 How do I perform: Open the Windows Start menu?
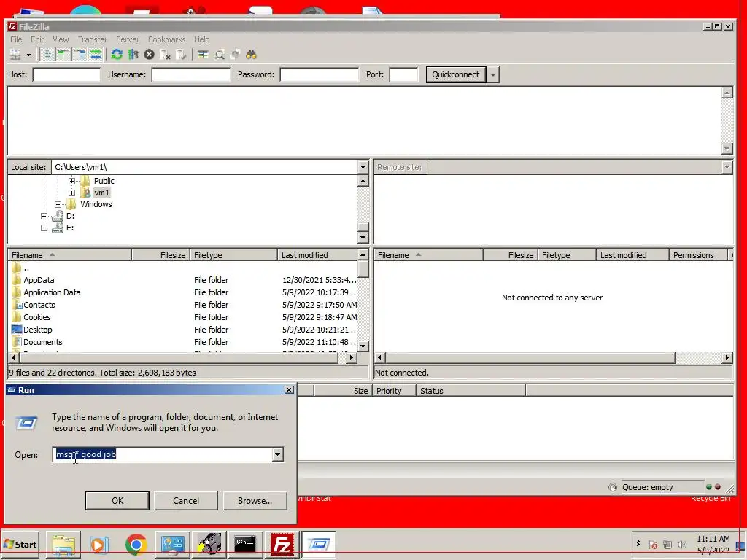tap(20, 544)
